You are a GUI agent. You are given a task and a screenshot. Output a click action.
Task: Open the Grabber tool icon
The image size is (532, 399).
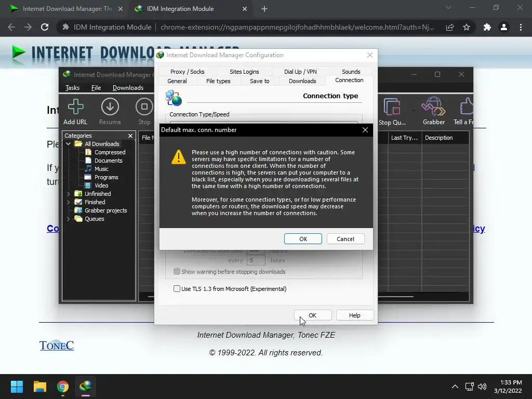point(433,107)
